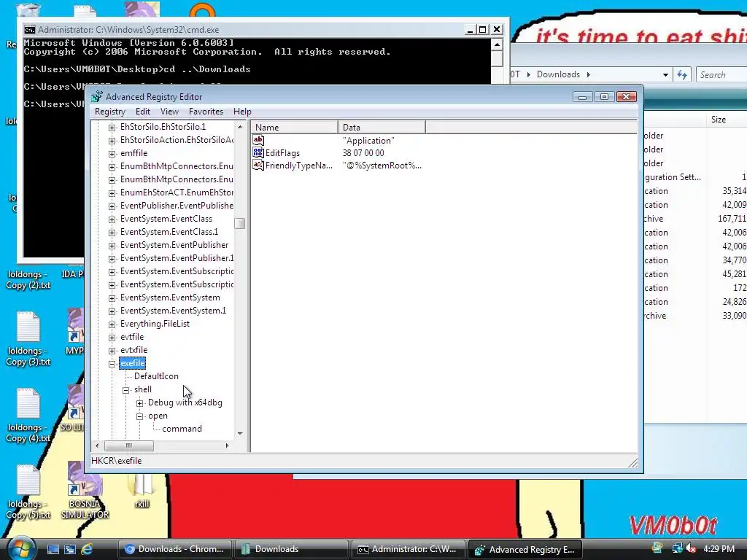Open the Help menu
Screen dimensions: 747x560
(x=242, y=112)
